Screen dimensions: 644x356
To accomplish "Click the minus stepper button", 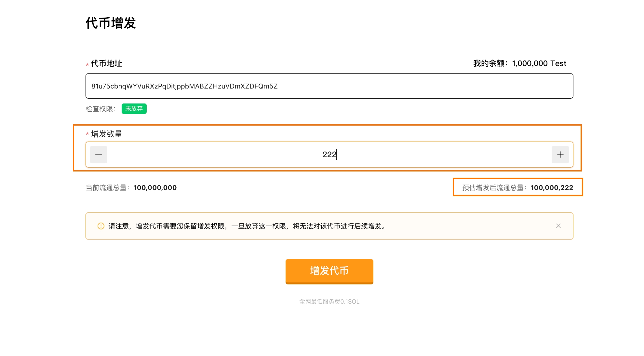I will point(99,155).
